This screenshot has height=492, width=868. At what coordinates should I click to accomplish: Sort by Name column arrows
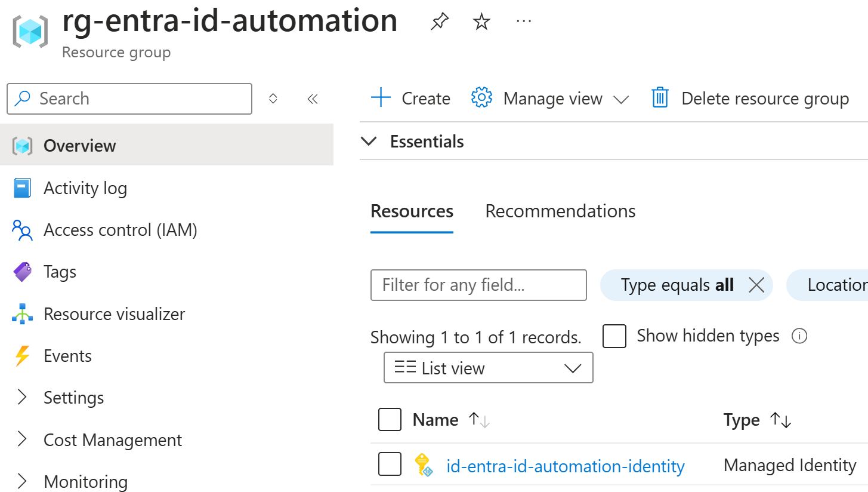tap(479, 420)
